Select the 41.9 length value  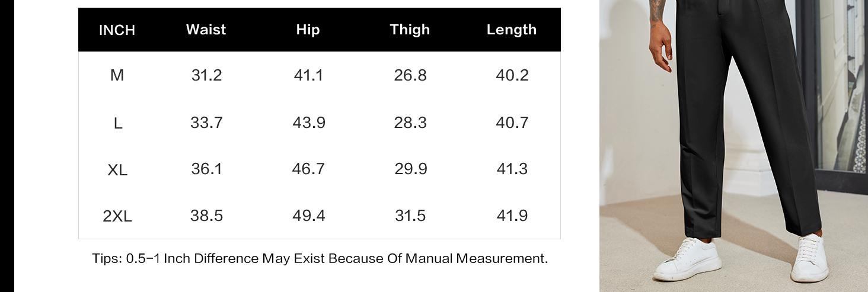pos(512,216)
